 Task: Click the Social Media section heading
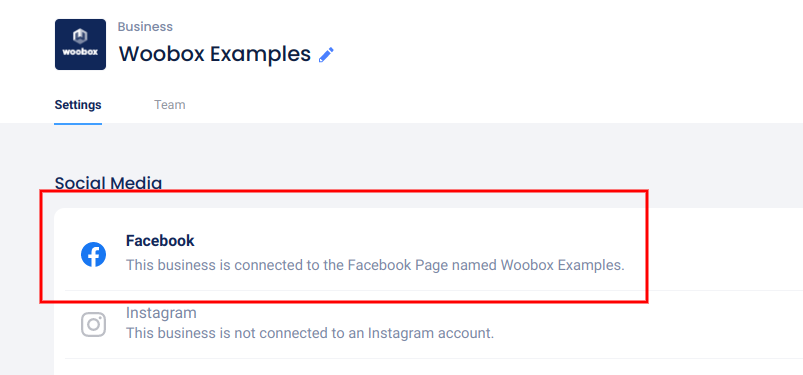coord(108,183)
